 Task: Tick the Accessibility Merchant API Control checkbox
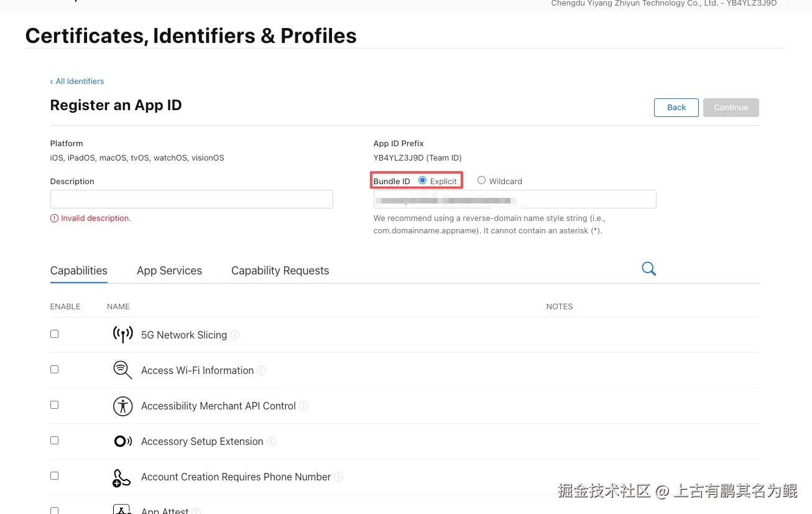coord(54,405)
